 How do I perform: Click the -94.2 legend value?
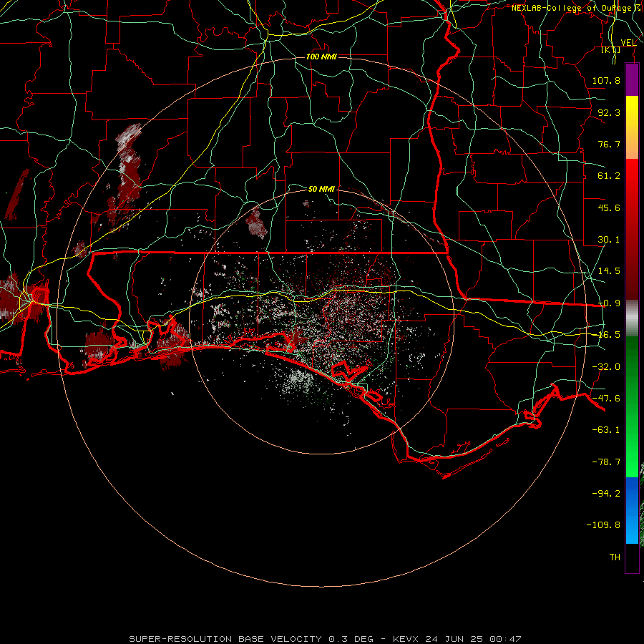coord(606,493)
